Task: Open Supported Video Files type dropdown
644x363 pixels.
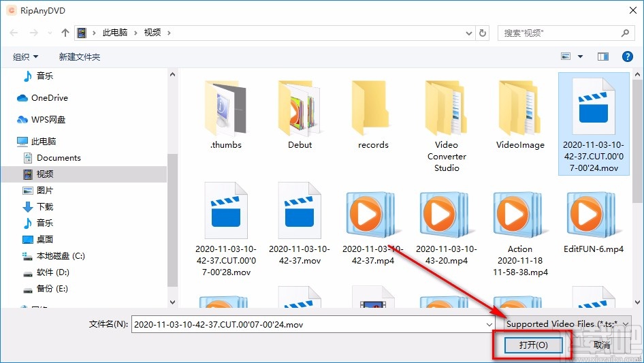Action: click(x=568, y=324)
